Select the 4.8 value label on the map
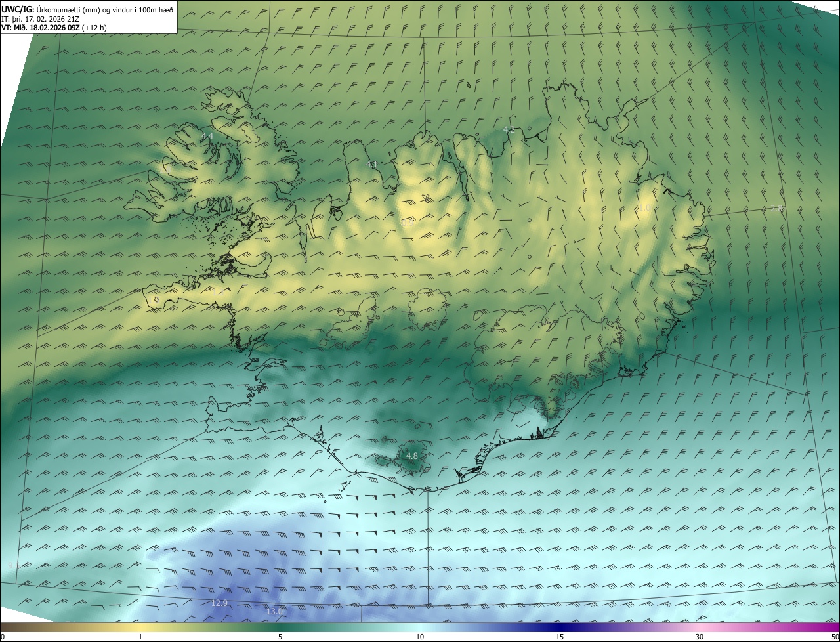840x642 pixels. (x=411, y=456)
